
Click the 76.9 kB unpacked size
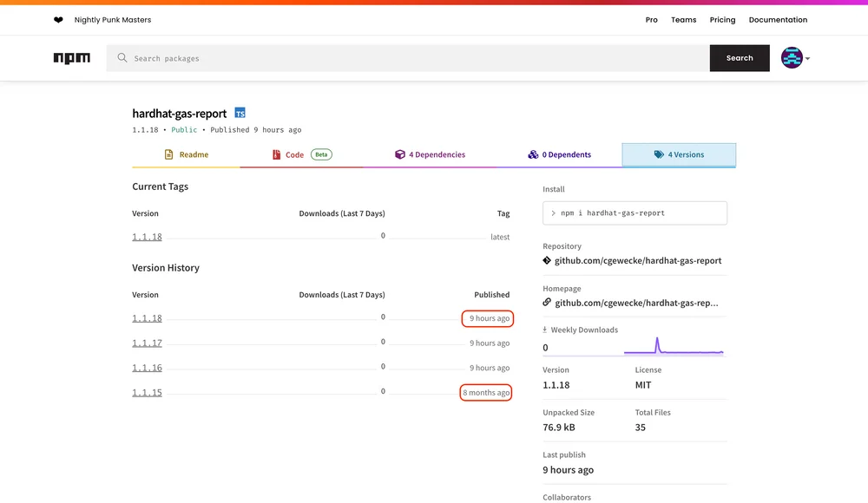pyautogui.click(x=558, y=428)
